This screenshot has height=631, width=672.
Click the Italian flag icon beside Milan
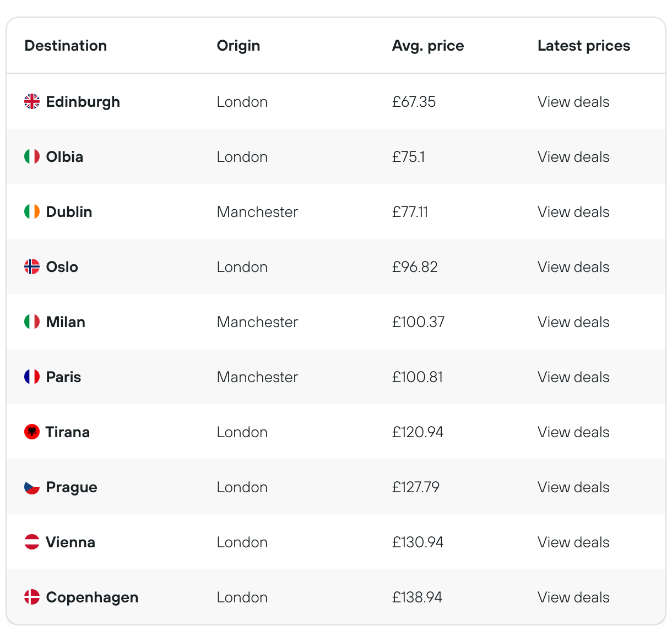(32, 322)
